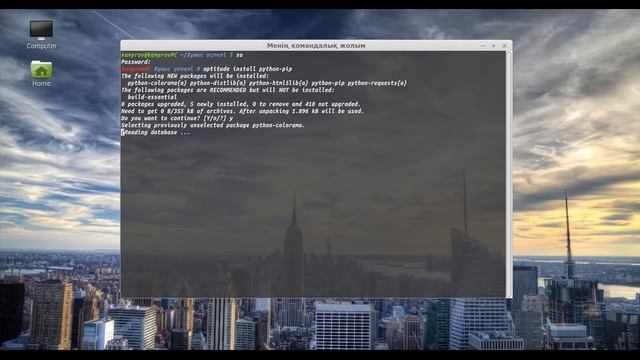Screen dimensions: 640x360
Task: Click 'Do you want to continue?' prompt line
Action: pos(177,118)
